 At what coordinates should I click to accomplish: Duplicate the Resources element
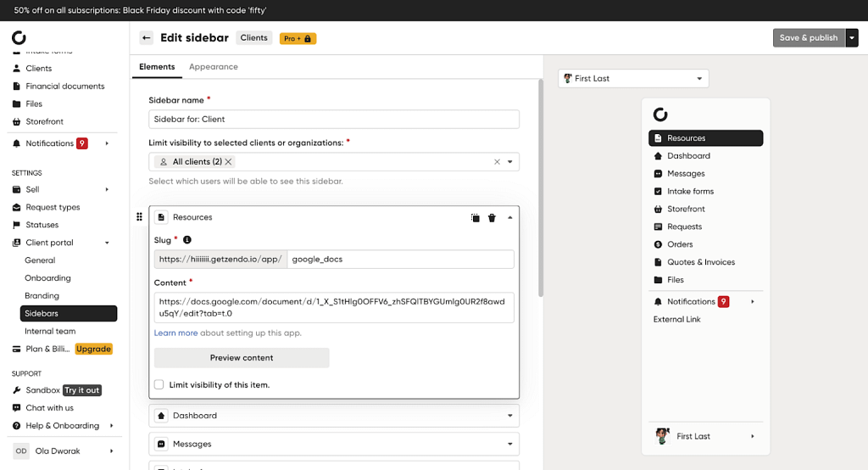click(x=475, y=218)
